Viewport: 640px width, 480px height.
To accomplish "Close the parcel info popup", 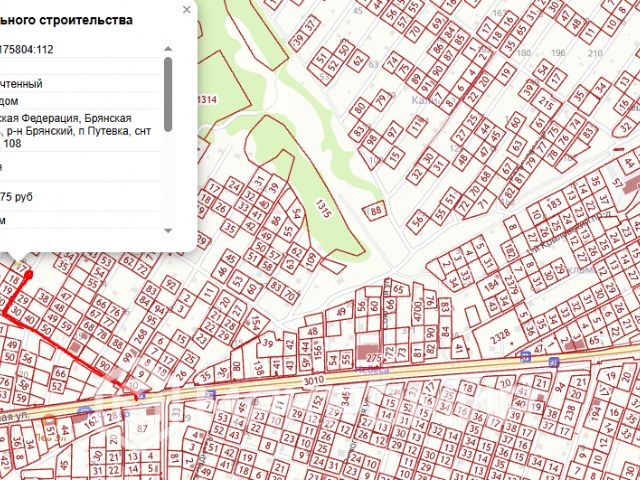I will point(187,9).
